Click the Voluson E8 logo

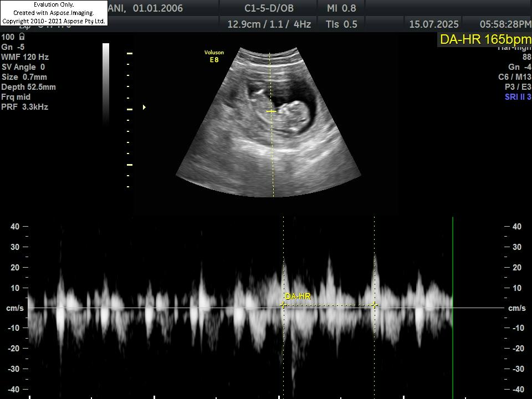tap(214, 57)
